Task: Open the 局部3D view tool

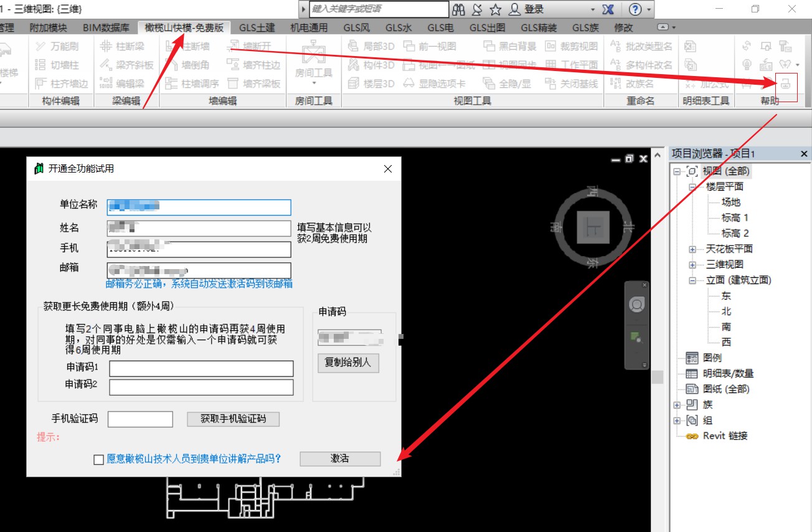Action: [371, 46]
